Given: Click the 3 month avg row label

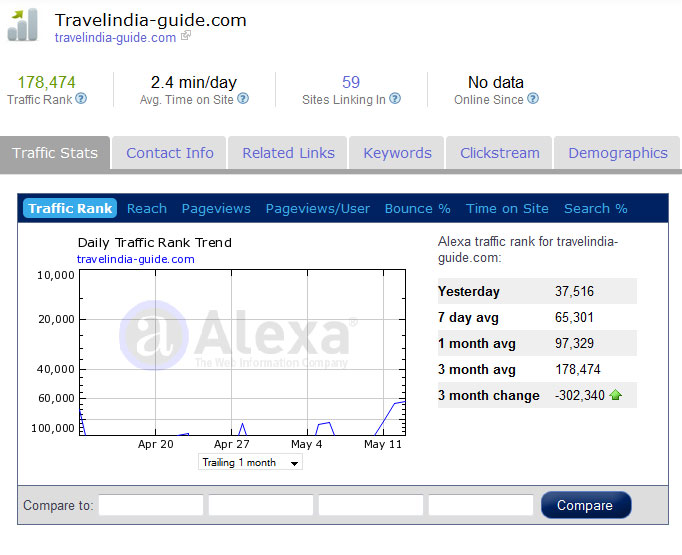Looking at the screenshot, I should 476,369.
